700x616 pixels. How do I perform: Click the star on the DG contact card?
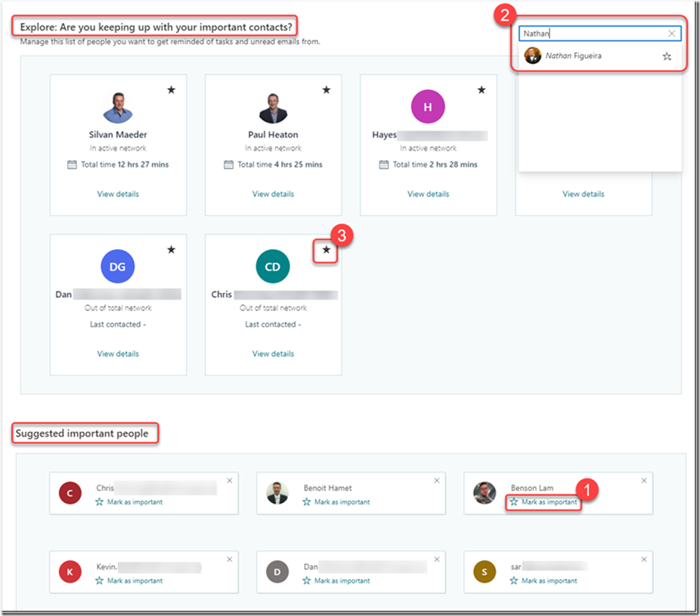(x=172, y=250)
